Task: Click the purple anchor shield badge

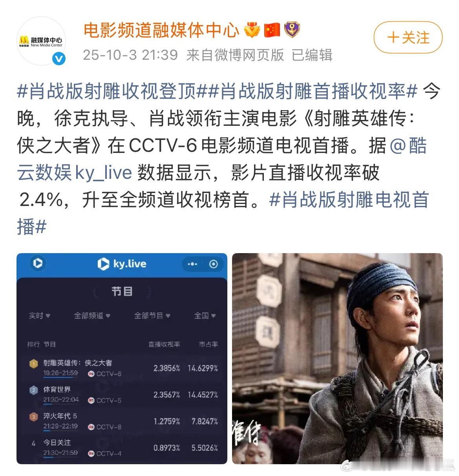Action: 292,30
